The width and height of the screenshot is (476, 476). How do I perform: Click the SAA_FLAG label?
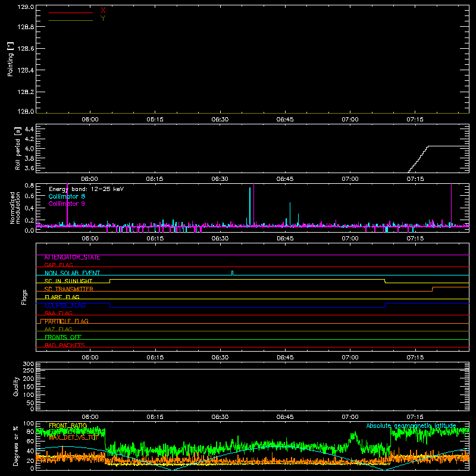point(58,313)
